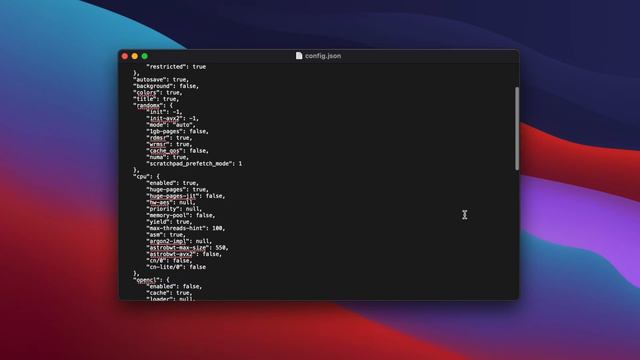Viewport: 640px width, 360px height.
Task: Click the "yield": true line
Action: [169, 222]
